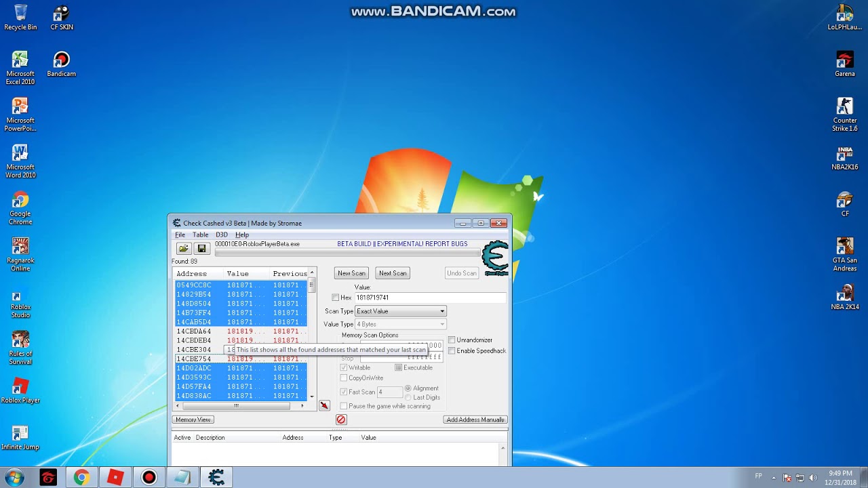
Task: Show hidden system tray icons arrow
Action: (x=772, y=477)
